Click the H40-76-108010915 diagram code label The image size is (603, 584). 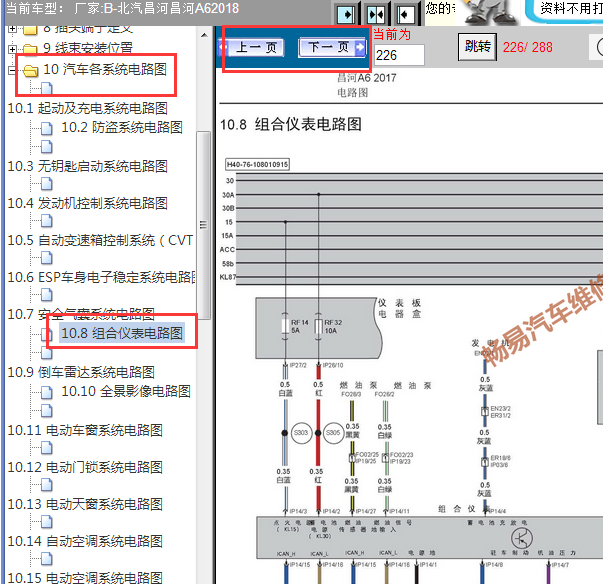point(257,165)
